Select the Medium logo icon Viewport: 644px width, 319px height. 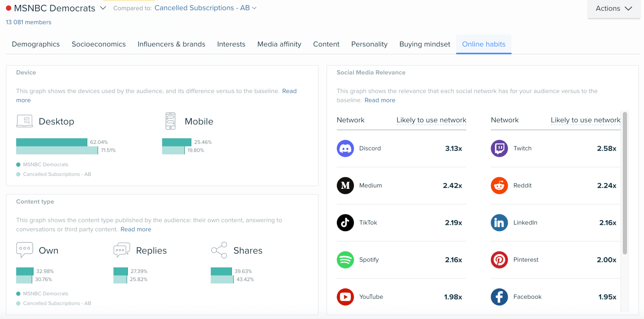(x=345, y=186)
